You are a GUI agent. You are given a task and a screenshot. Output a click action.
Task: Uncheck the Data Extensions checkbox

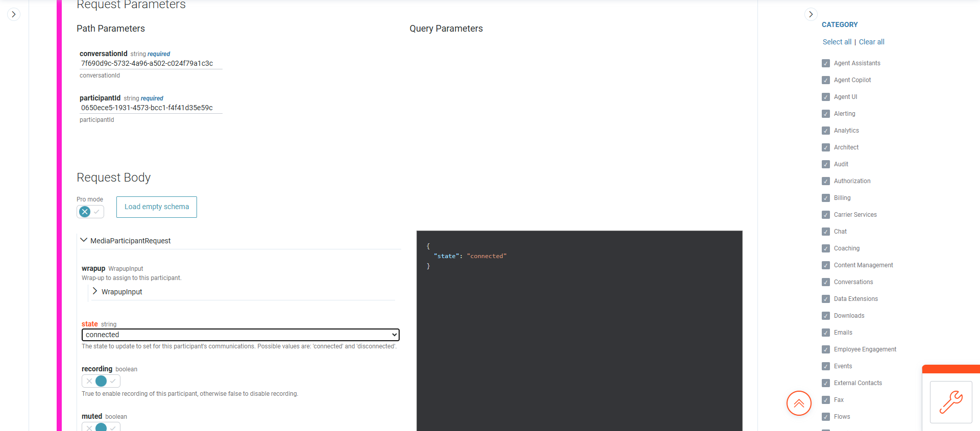pos(826,299)
